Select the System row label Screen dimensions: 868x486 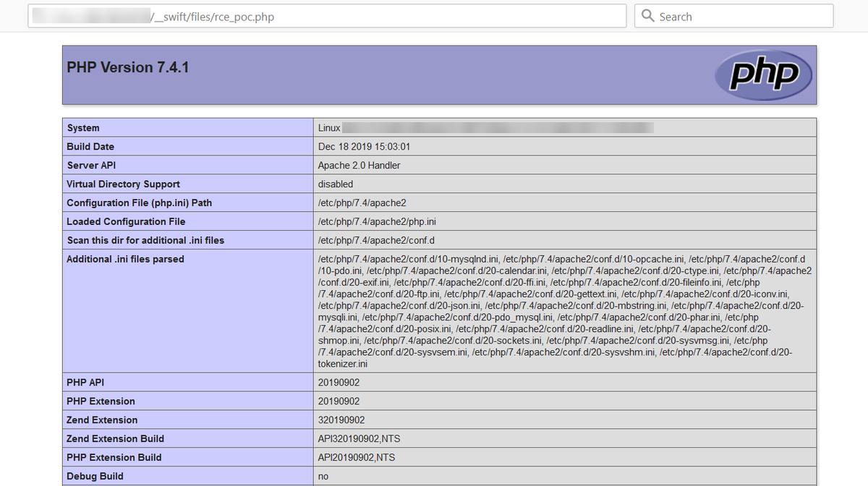(83, 128)
